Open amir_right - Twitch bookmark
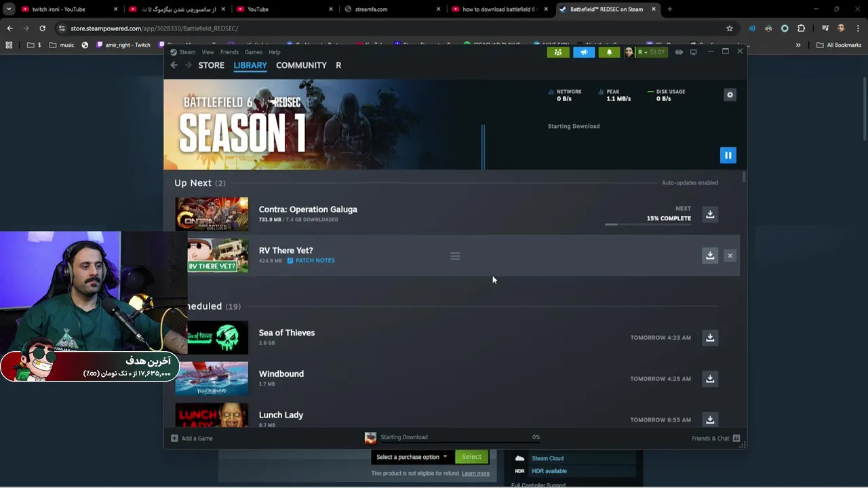The image size is (868, 488). pos(123,45)
